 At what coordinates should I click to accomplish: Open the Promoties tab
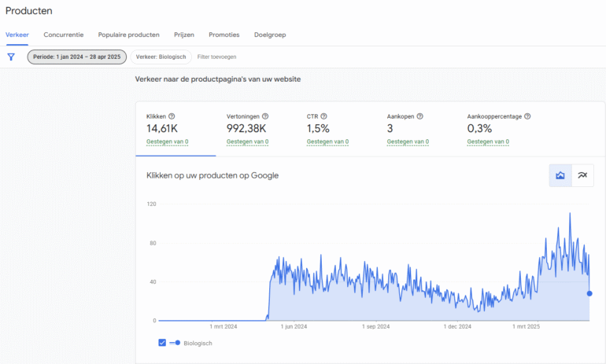[x=224, y=35]
